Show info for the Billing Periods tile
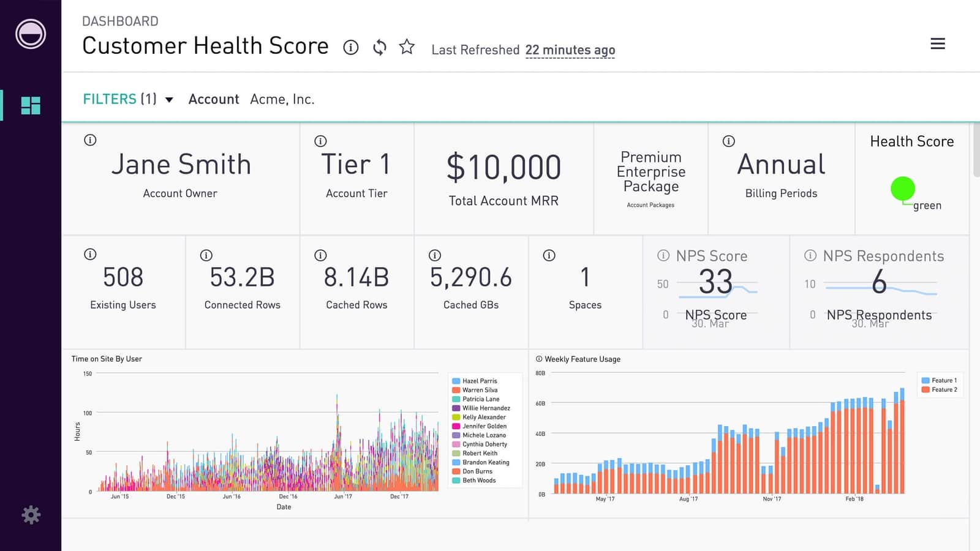980x551 pixels. (728, 141)
